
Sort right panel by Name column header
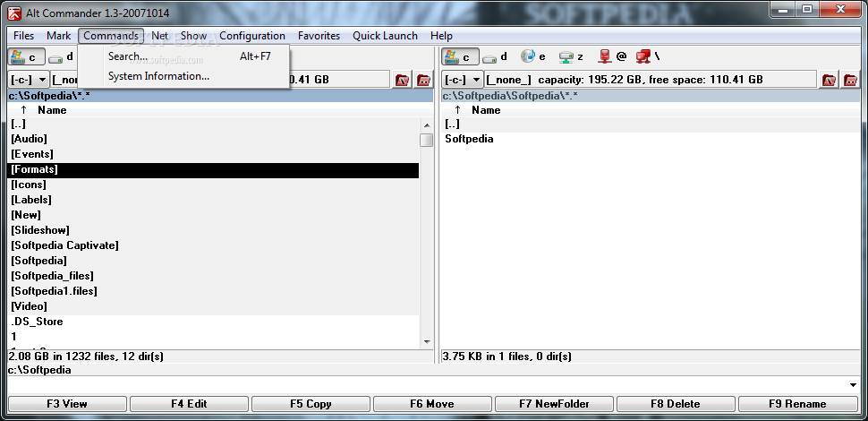coord(486,109)
